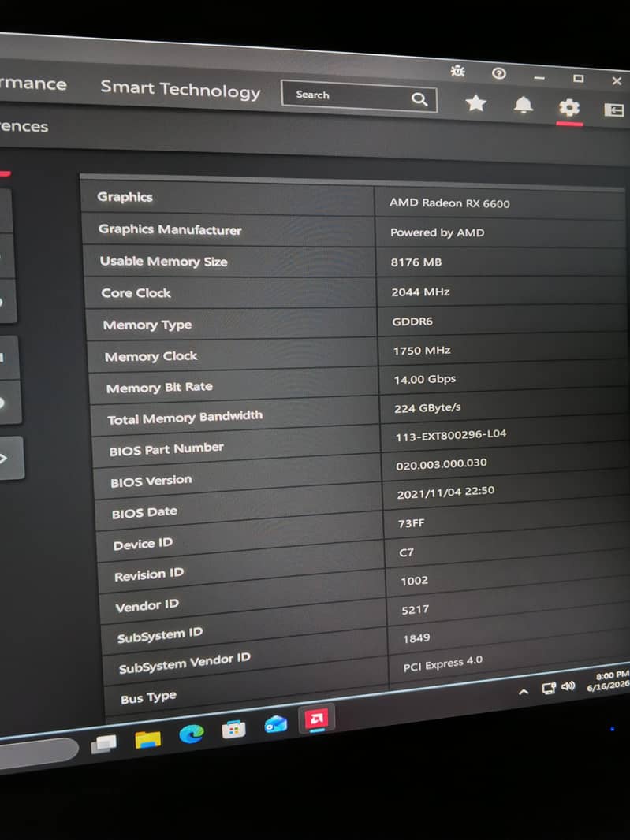
Task: Switch to the Smart Technology tab
Action: pyautogui.click(x=180, y=90)
